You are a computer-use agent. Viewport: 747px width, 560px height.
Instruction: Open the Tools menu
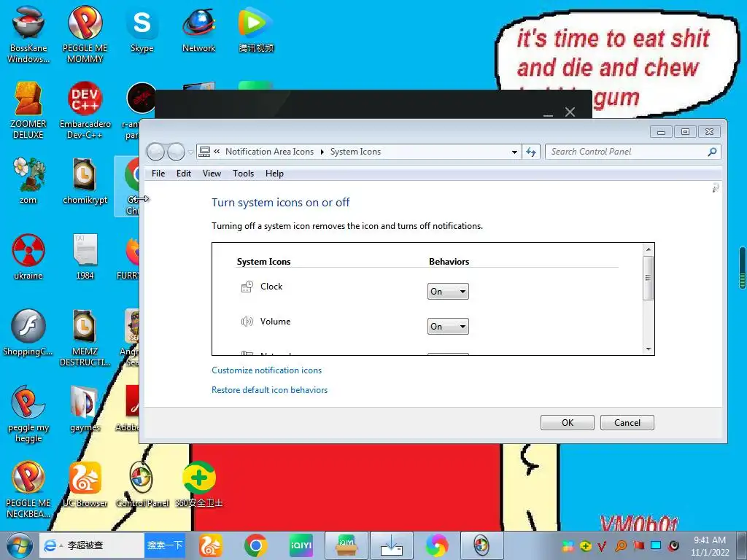(243, 174)
